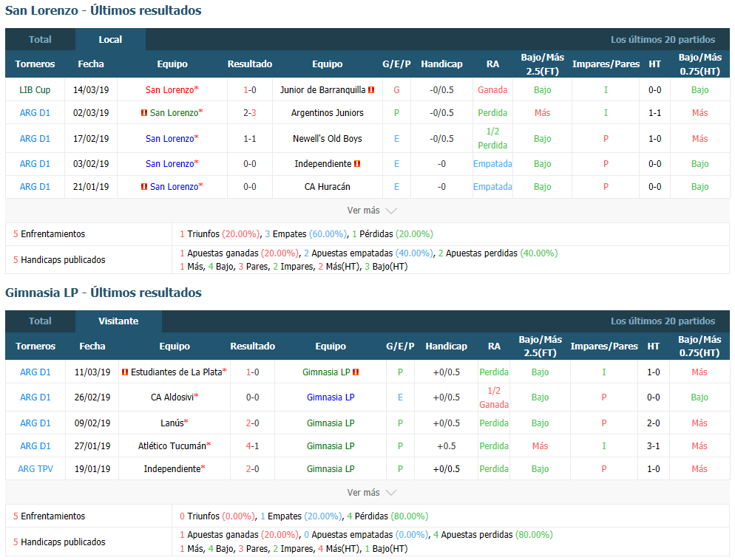
Task: Click the "Gimnasia LP - Últimos resultados" heading
Action: tap(103, 293)
